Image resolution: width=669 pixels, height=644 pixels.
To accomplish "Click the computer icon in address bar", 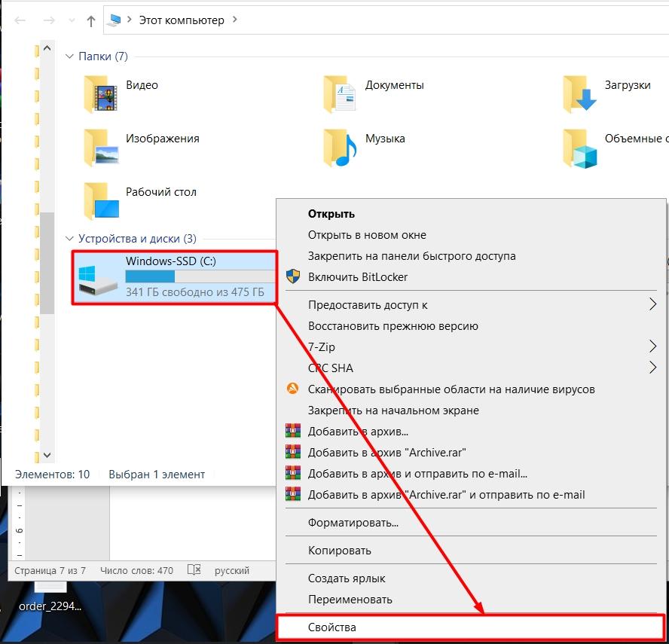I will [115, 20].
